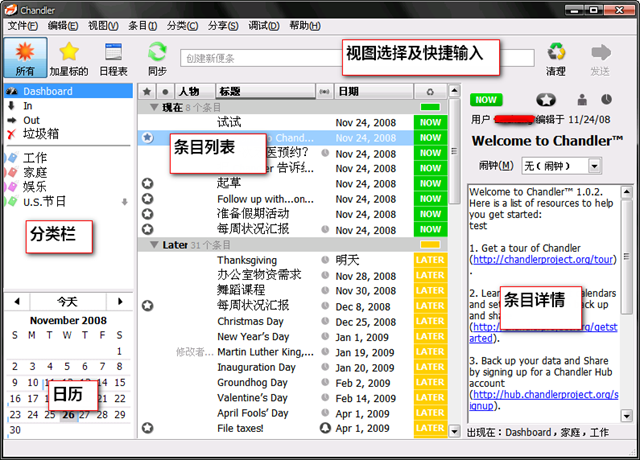Open the 编辑(E) menu

point(62,26)
